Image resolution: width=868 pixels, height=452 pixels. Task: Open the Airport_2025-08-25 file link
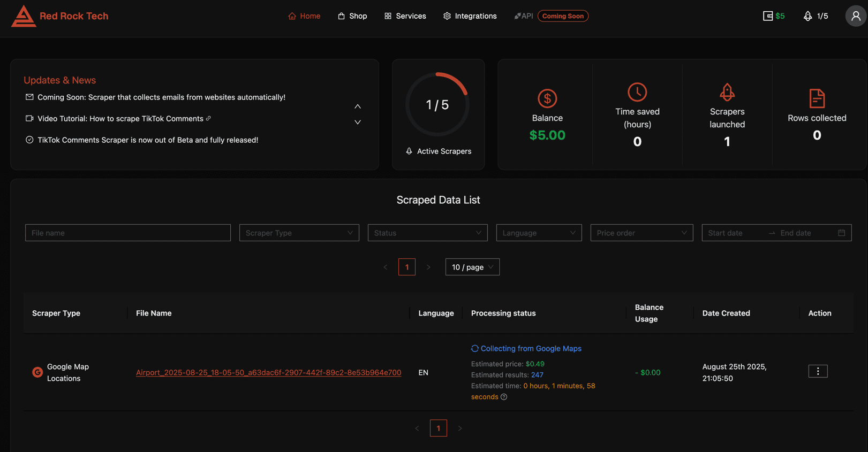(x=268, y=372)
